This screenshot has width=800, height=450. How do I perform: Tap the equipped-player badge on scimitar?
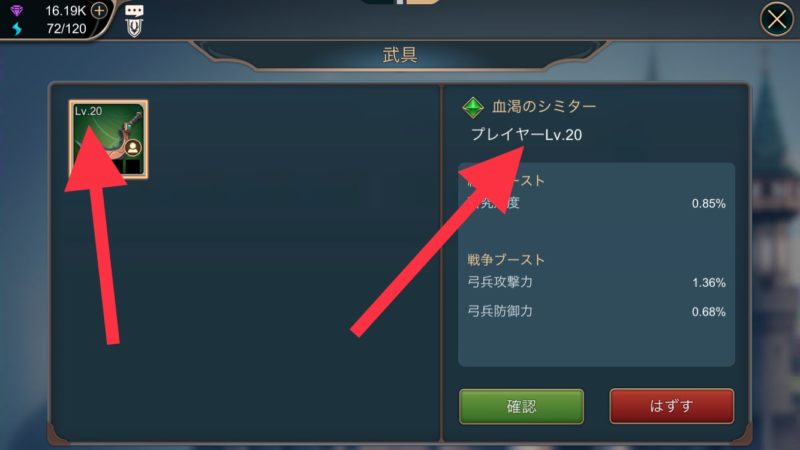coord(133,148)
